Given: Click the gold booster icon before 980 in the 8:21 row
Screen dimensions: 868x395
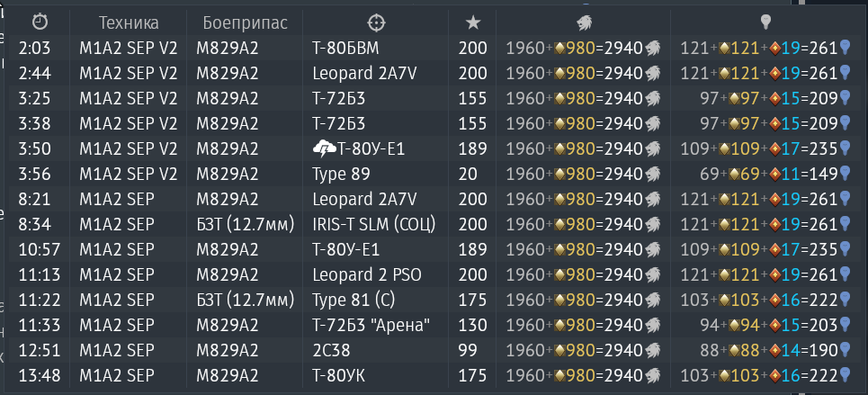Looking at the screenshot, I should pyautogui.click(x=559, y=199).
